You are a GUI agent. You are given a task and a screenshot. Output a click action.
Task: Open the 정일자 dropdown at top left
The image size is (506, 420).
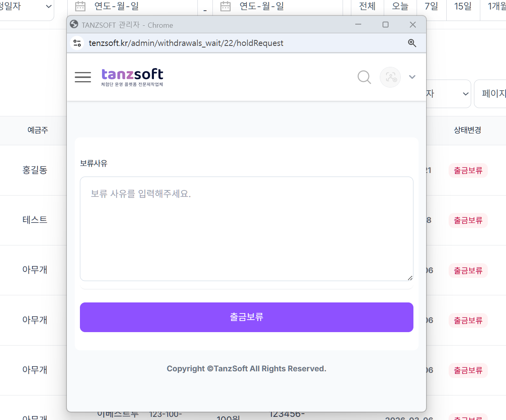tap(27, 6)
